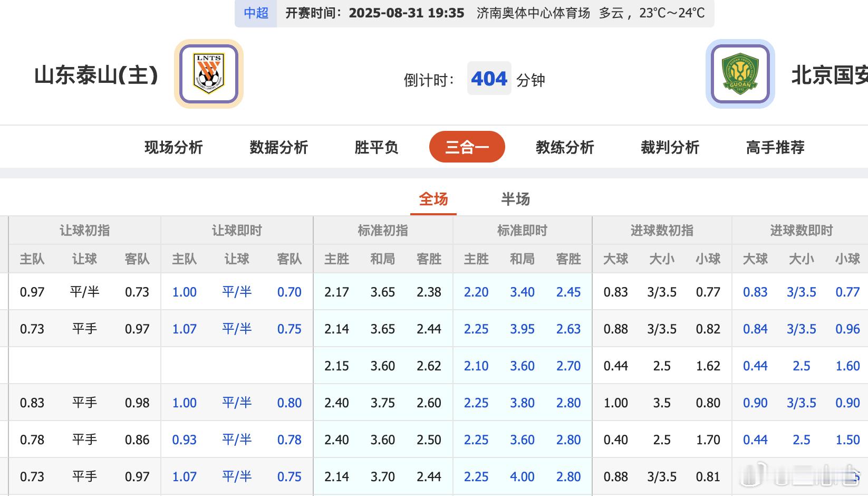Click the 2.10 live home win odds

[476, 366]
